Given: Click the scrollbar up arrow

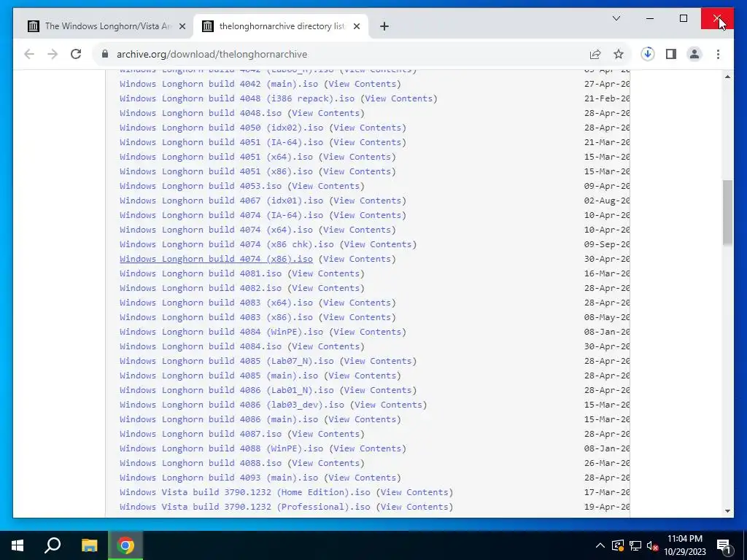Looking at the screenshot, I should point(727,77).
